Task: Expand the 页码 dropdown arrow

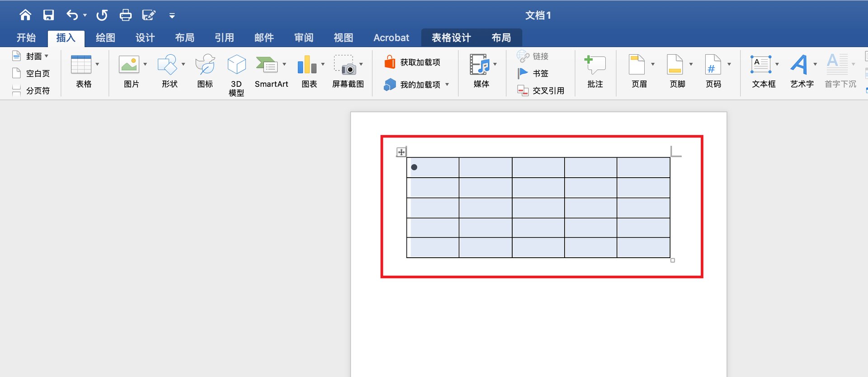Action: click(x=729, y=64)
